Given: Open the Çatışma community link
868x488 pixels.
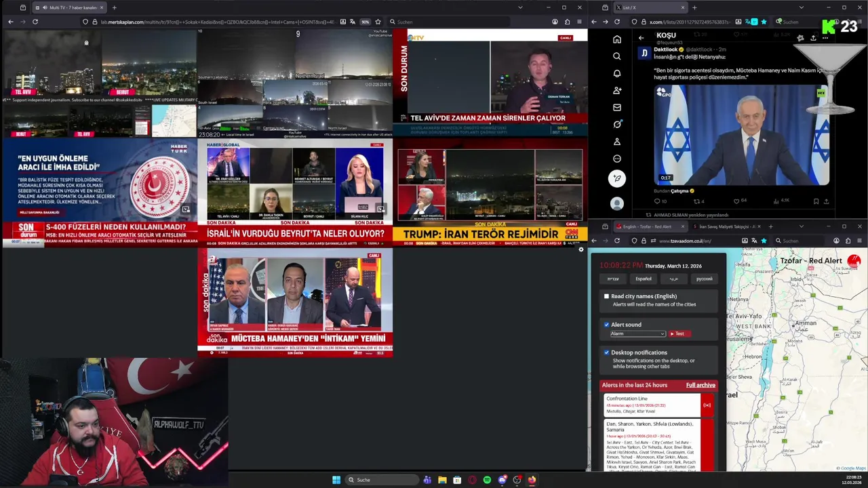Looking at the screenshot, I should click(679, 191).
